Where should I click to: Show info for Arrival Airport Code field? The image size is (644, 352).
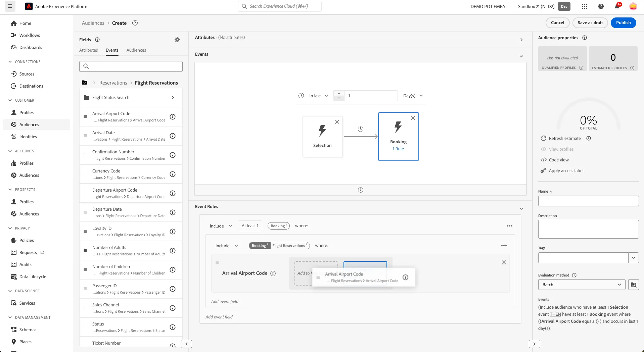(x=173, y=117)
